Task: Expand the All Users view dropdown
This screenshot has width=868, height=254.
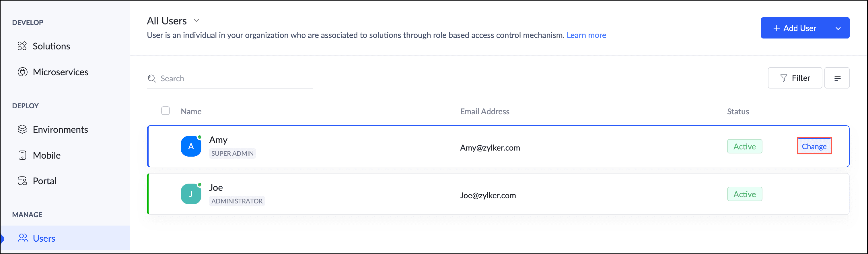Action: click(197, 21)
